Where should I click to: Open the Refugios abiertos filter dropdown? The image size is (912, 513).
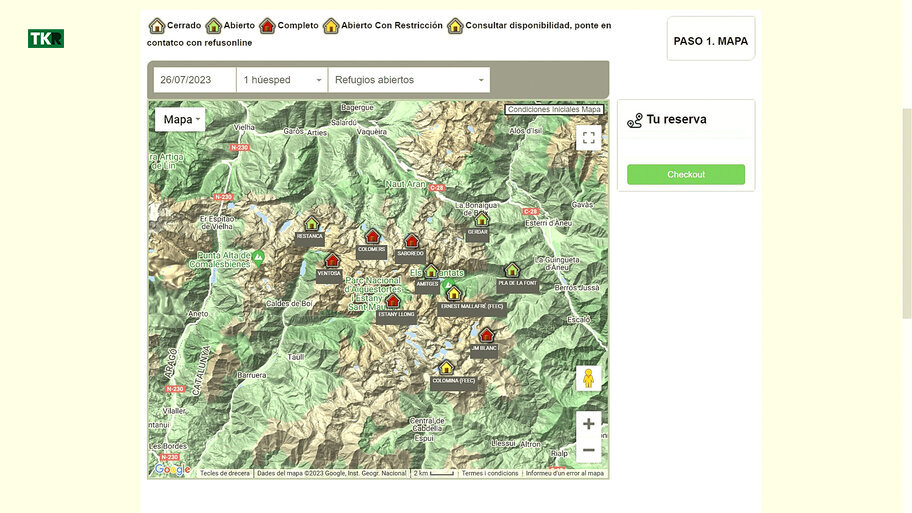409,80
